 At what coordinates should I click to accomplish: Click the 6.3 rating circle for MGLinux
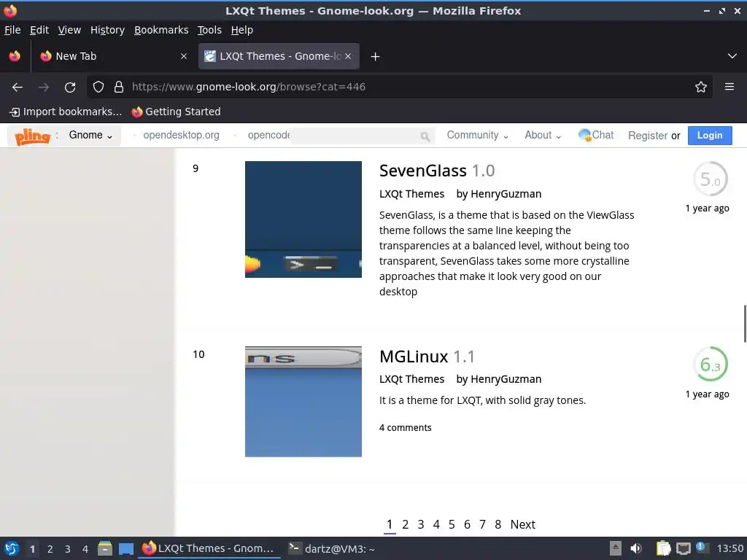tap(711, 365)
